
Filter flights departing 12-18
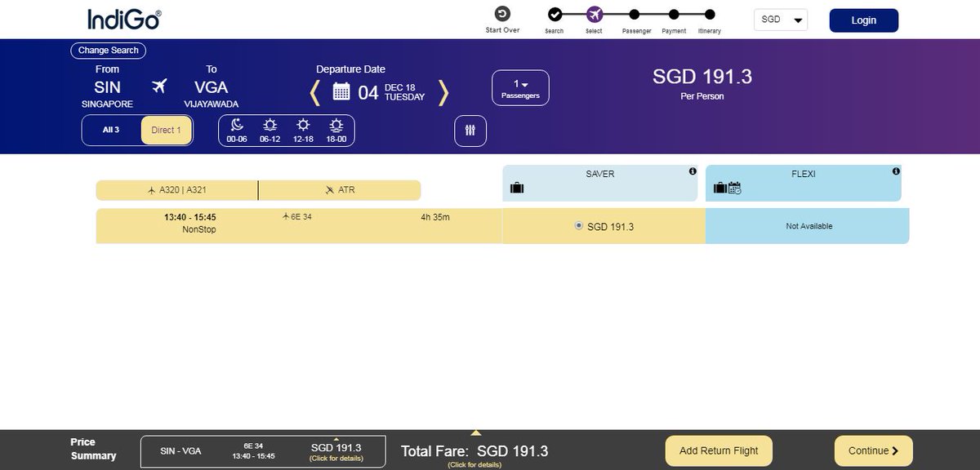pos(303,131)
